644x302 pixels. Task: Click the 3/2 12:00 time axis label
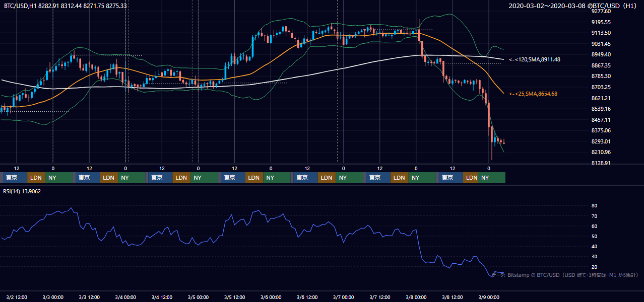click(16, 297)
